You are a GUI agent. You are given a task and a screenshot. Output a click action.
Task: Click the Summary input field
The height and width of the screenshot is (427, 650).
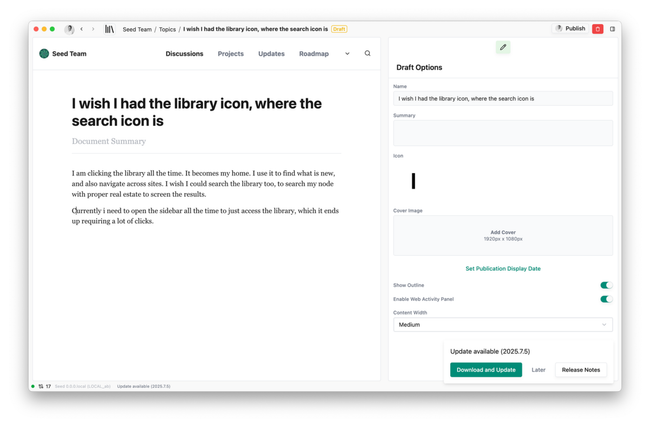[x=502, y=133]
